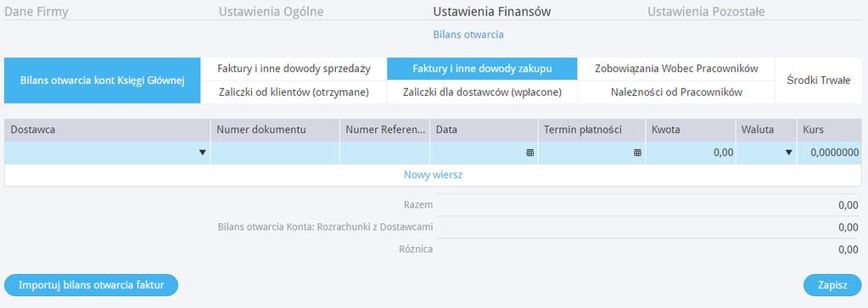The width and height of the screenshot is (868, 308).
Task: Open Zaliczki dla dostawców (wpłacone)
Action: [482, 92]
